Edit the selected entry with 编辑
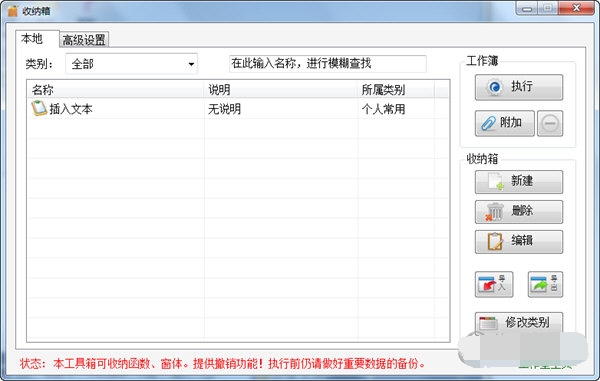Image resolution: width=600 pixels, height=381 pixels. click(x=519, y=241)
